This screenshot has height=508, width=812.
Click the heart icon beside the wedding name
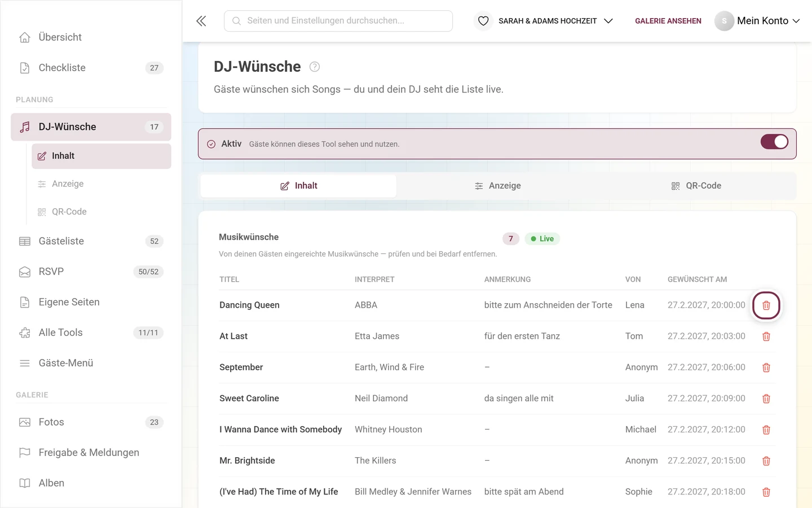[x=483, y=21]
